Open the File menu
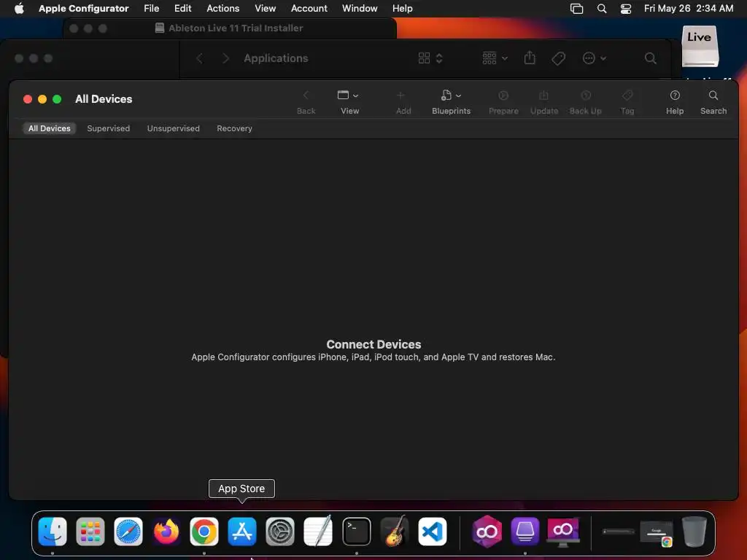The image size is (747, 560). click(x=152, y=8)
